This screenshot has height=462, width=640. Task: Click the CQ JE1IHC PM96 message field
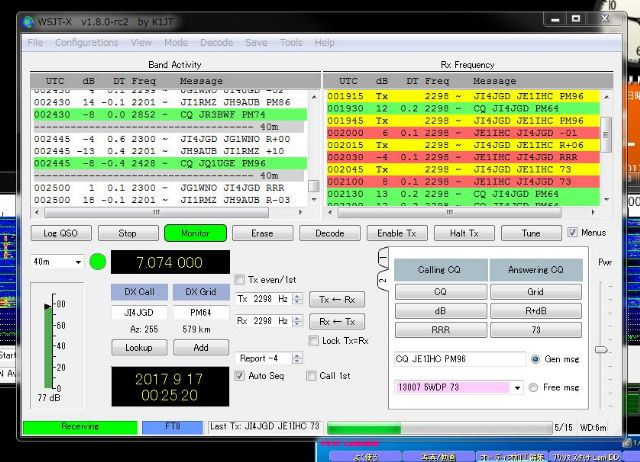[x=458, y=358]
